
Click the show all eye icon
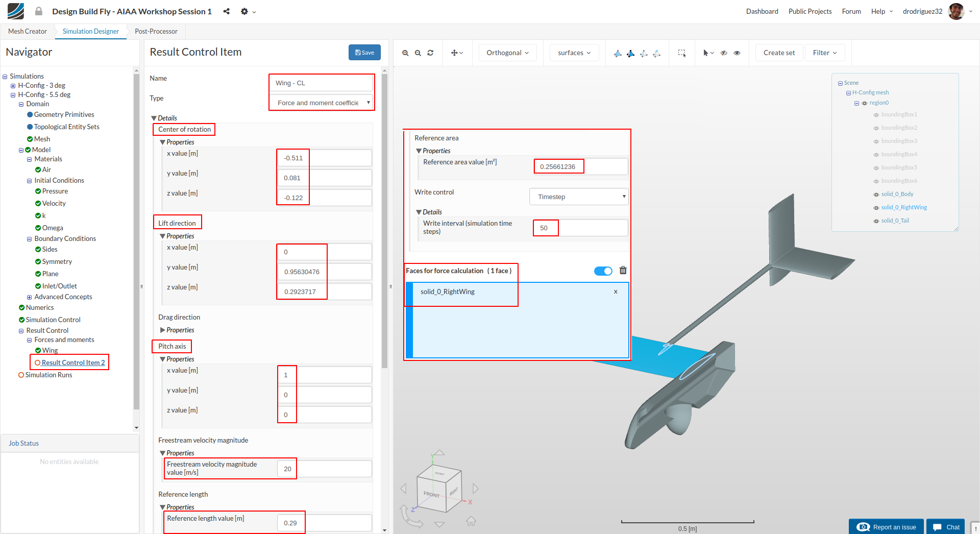(737, 53)
